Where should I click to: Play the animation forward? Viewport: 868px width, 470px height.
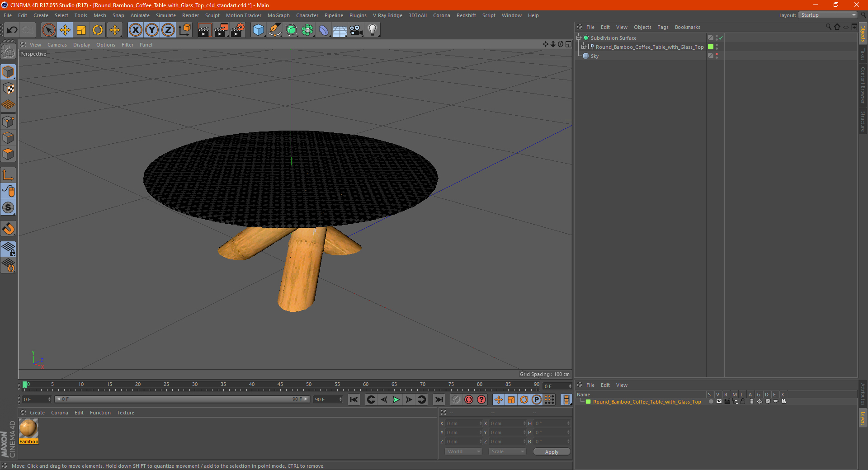396,399
